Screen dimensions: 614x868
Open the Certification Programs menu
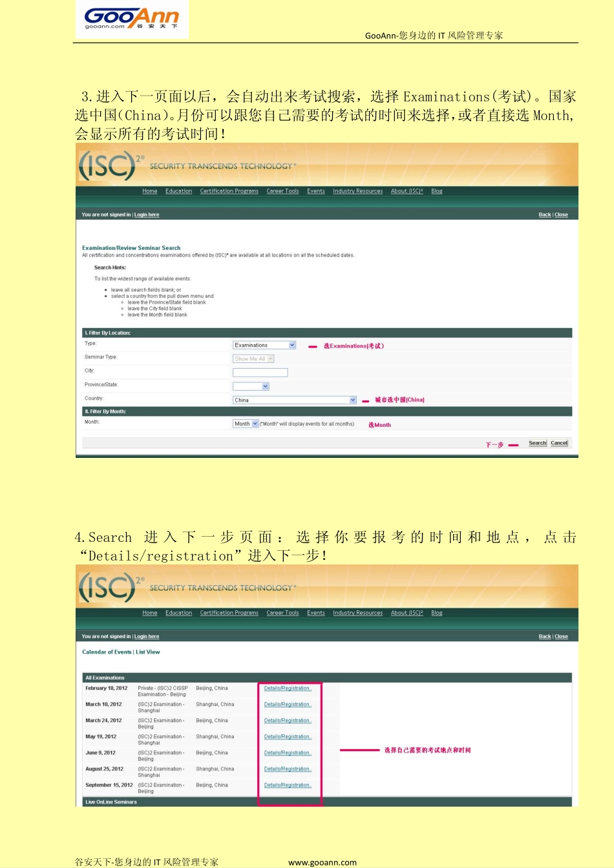click(x=229, y=191)
